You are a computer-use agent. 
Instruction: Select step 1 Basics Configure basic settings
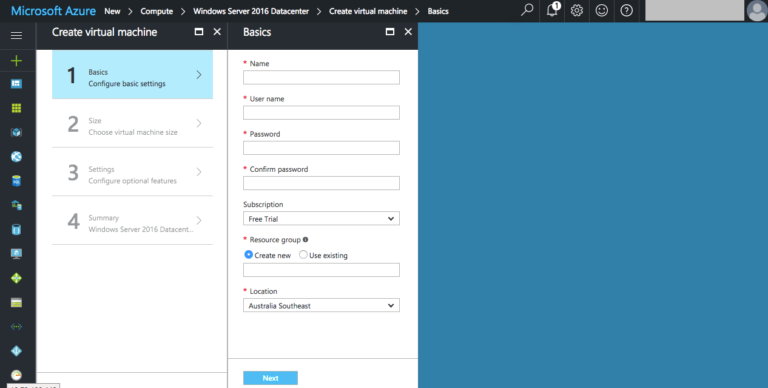coord(132,74)
